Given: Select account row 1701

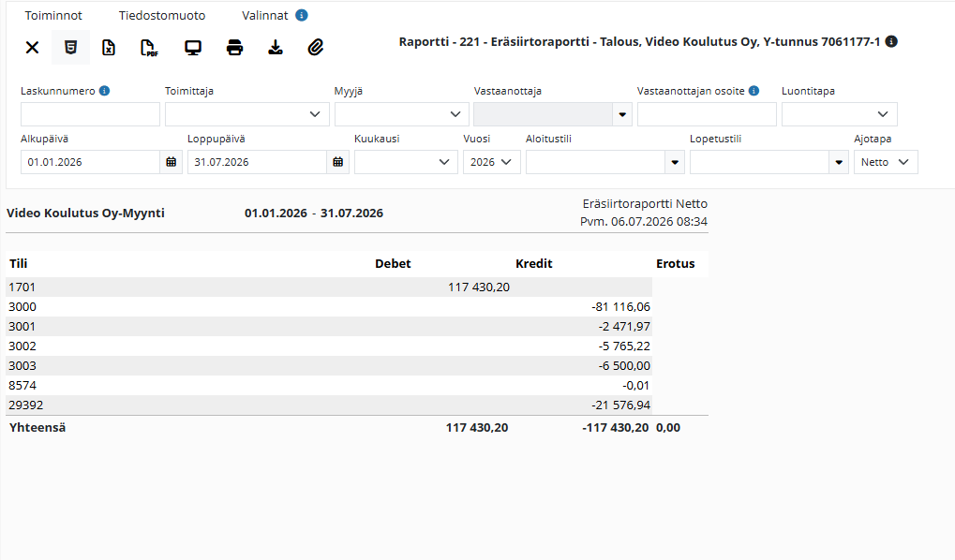Looking at the screenshot, I should click(x=329, y=287).
